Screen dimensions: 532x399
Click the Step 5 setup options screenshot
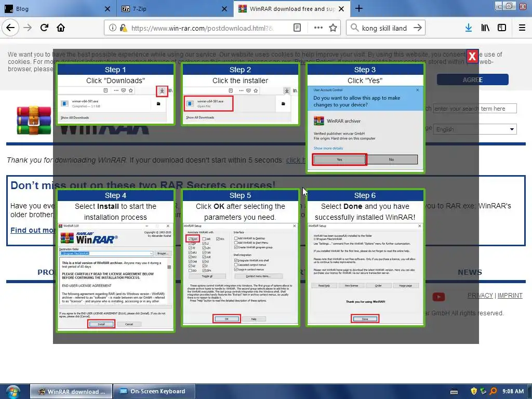click(240, 258)
